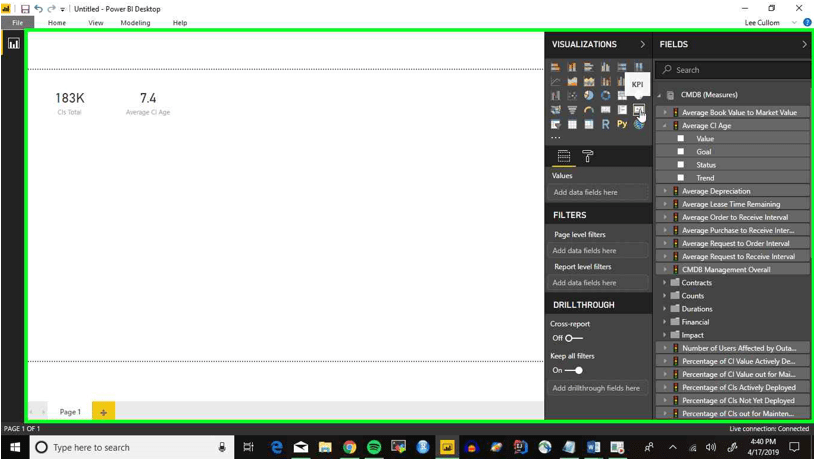Select the Donut chart visual
The height and width of the screenshot is (460, 816).
605,96
